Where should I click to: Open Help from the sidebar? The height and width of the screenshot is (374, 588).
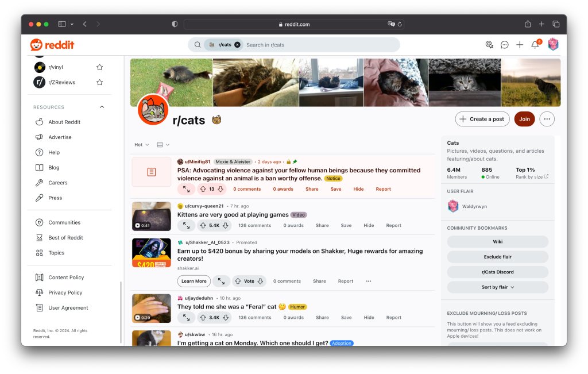pos(54,152)
